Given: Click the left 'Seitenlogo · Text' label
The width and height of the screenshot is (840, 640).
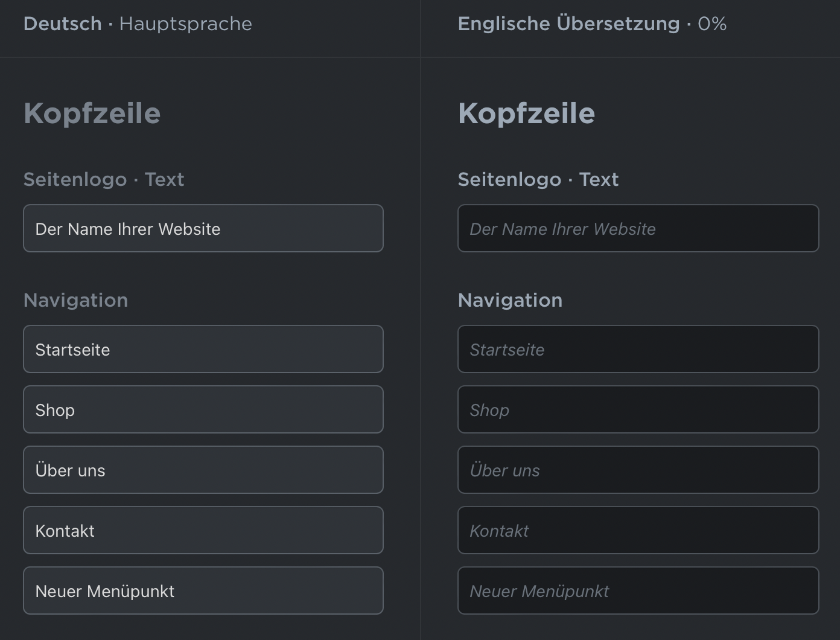Looking at the screenshot, I should [104, 179].
